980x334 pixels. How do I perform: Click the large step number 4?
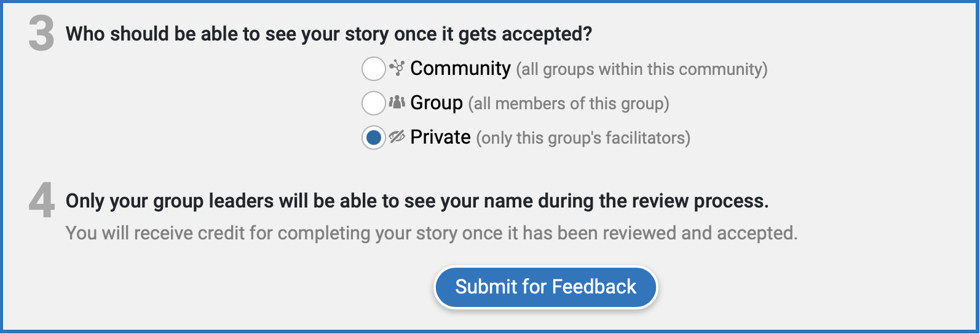click(42, 201)
